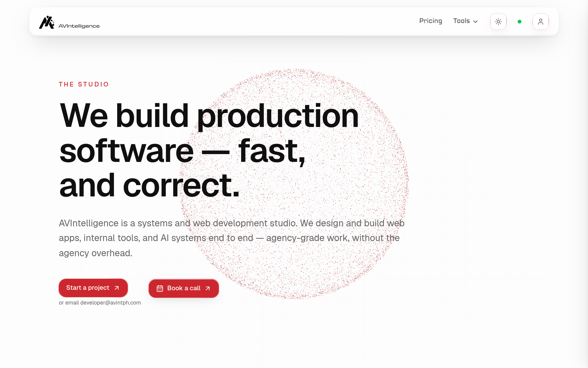Click the green status dot indicator
This screenshot has height=368, width=588.
click(x=520, y=22)
